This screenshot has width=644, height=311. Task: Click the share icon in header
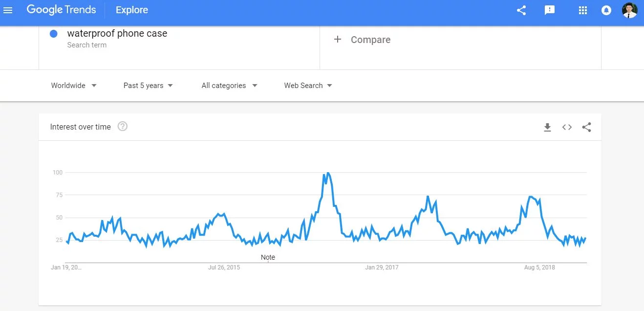tap(521, 10)
